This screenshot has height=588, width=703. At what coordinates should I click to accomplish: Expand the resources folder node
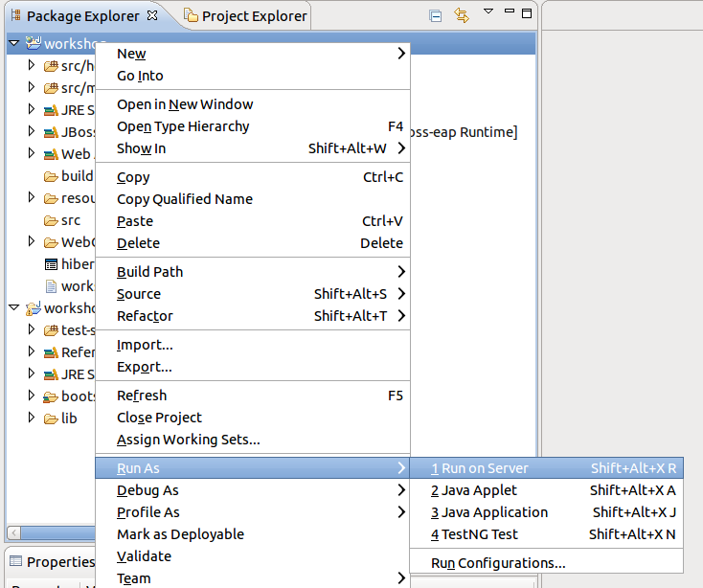(31, 198)
